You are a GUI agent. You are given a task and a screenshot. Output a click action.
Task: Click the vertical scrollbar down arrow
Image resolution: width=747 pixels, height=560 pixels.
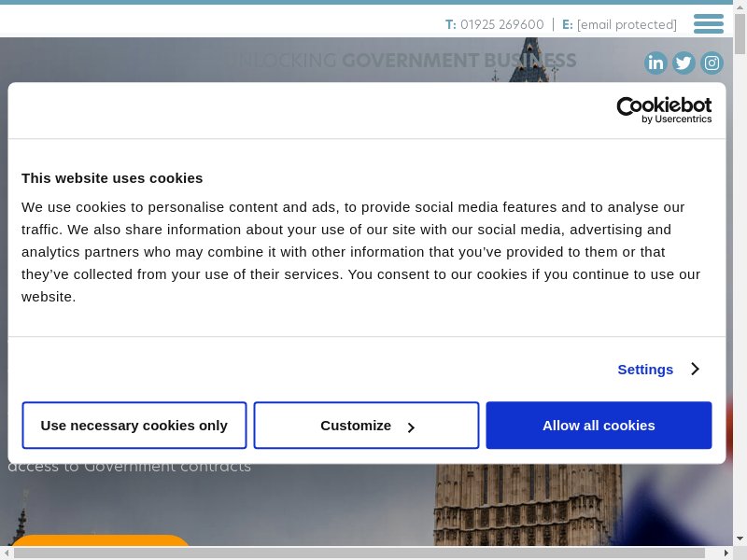[740, 539]
